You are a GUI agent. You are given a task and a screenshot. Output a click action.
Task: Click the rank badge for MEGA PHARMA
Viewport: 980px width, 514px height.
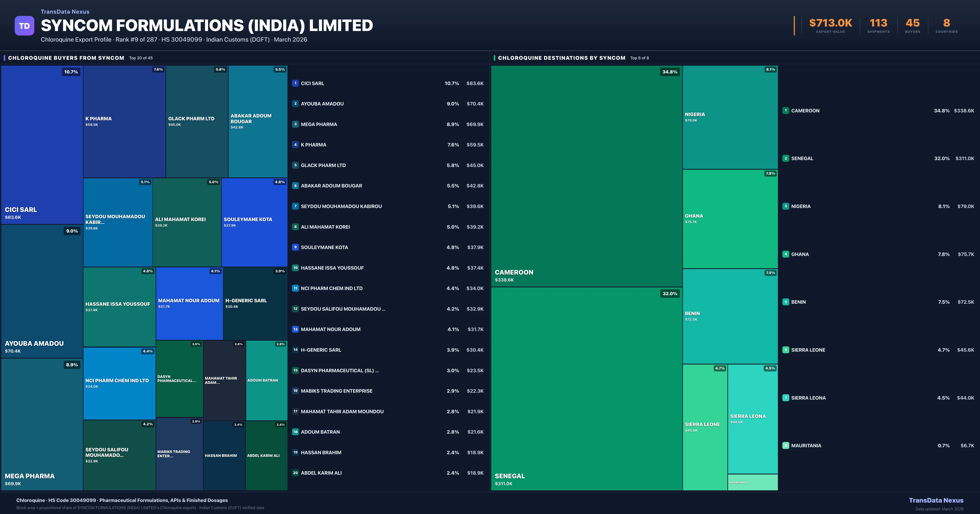295,124
